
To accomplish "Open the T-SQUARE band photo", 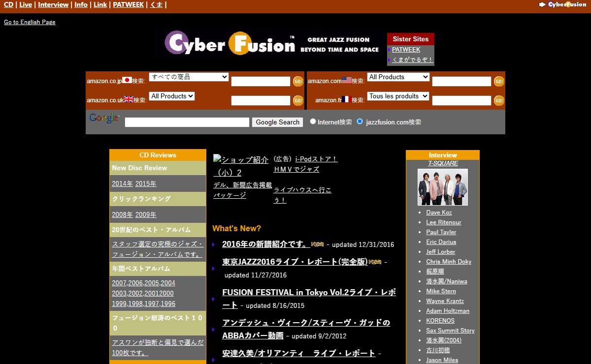I will point(443,187).
